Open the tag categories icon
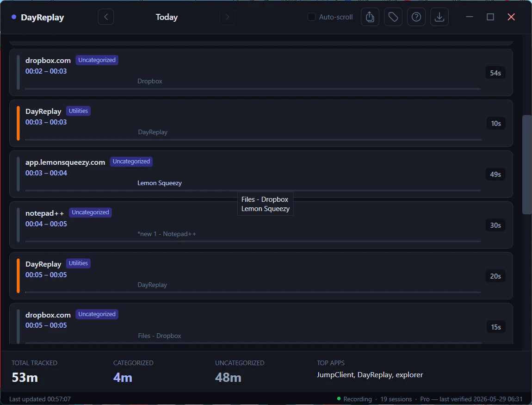532x405 pixels. [393, 17]
